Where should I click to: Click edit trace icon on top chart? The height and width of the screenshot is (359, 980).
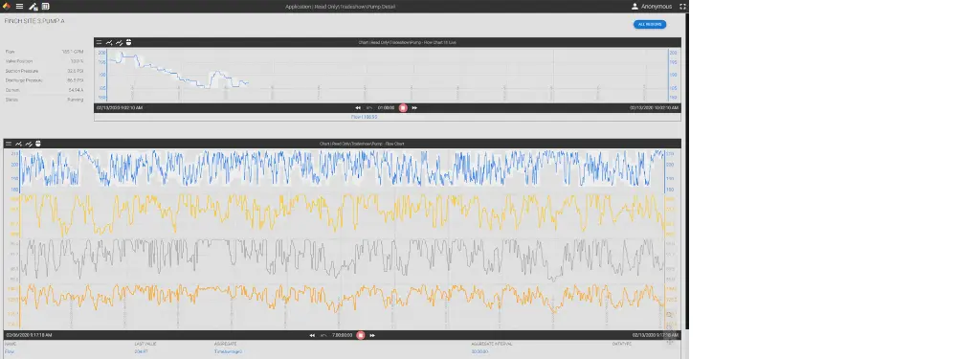click(119, 42)
